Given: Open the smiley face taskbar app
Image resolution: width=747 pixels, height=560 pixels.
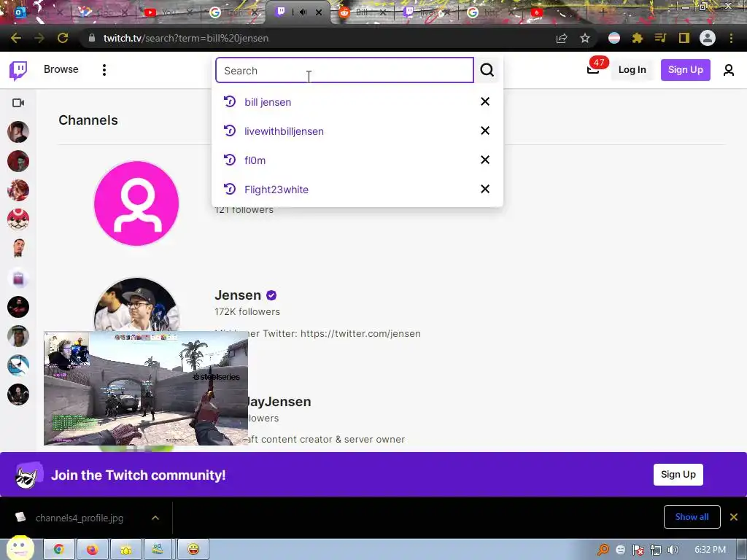Looking at the screenshot, I should coord(193,550).
